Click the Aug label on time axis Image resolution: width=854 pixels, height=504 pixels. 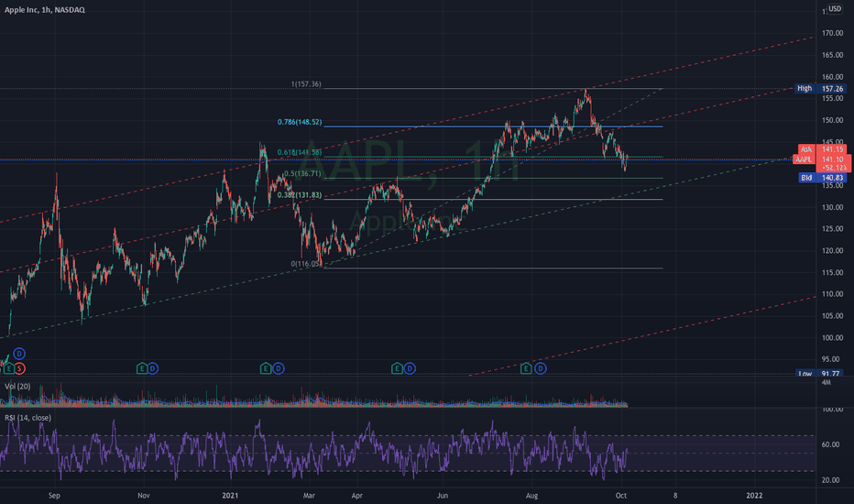click(x=531, y=495)
